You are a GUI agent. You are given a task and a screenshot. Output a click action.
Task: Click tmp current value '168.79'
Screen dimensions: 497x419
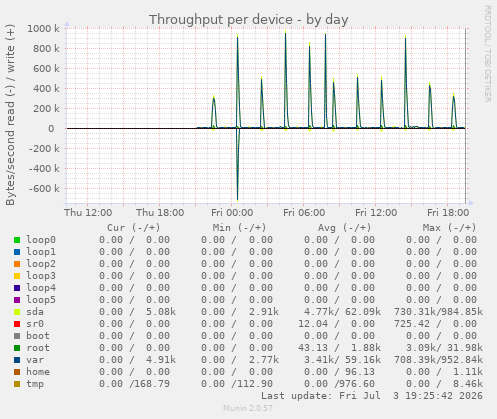[152, 384]
